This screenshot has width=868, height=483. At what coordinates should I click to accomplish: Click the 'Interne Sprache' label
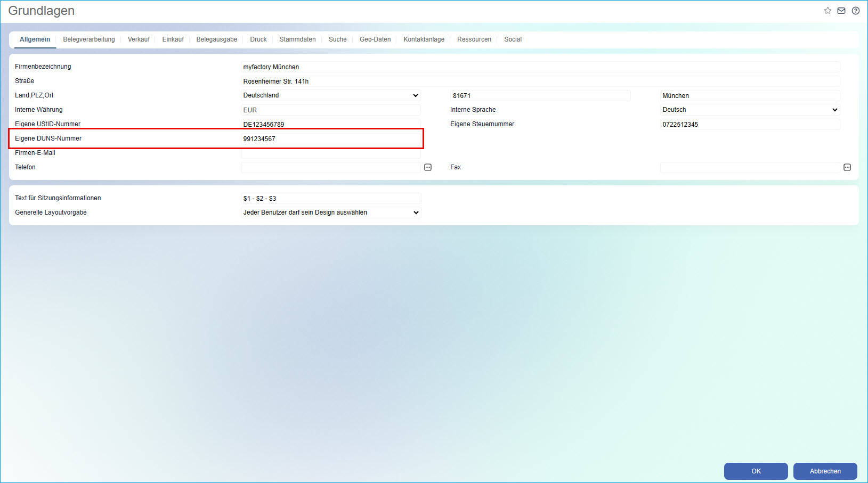point(473,110)
